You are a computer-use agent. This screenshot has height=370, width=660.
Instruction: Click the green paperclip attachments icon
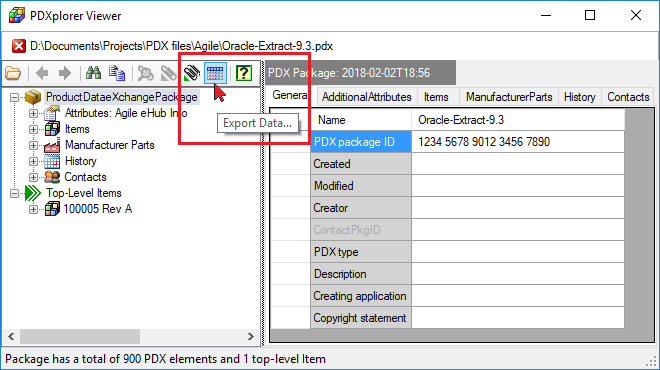(192, 73)
